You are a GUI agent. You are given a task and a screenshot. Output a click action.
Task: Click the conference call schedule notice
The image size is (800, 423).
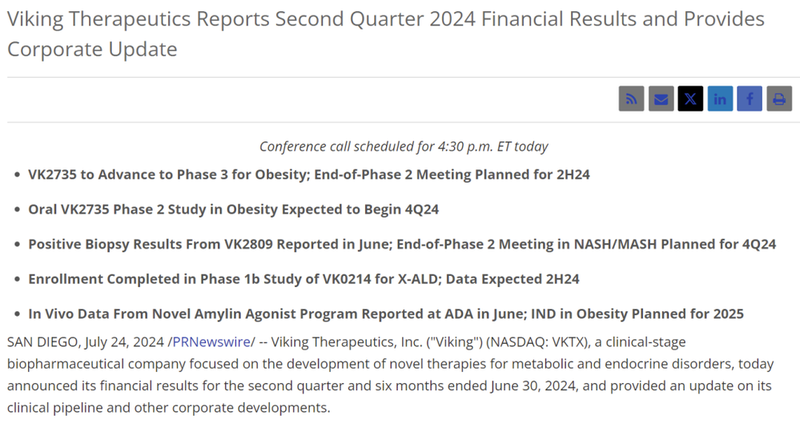[x=403, y=146]
